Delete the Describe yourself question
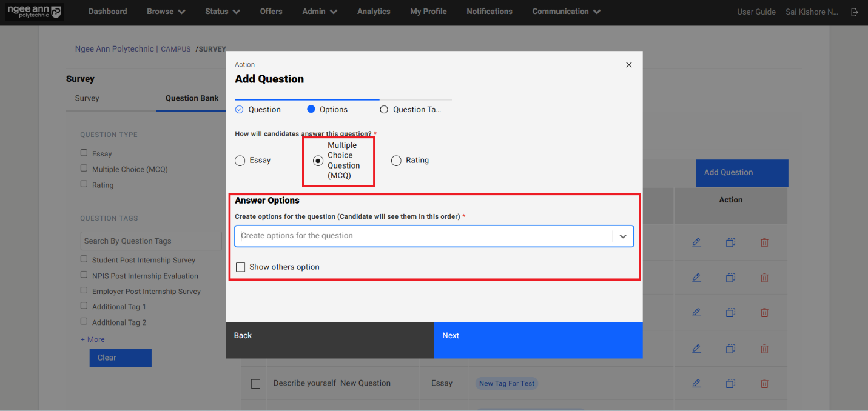This screenshot has height=411, width=868. [764, 383]
